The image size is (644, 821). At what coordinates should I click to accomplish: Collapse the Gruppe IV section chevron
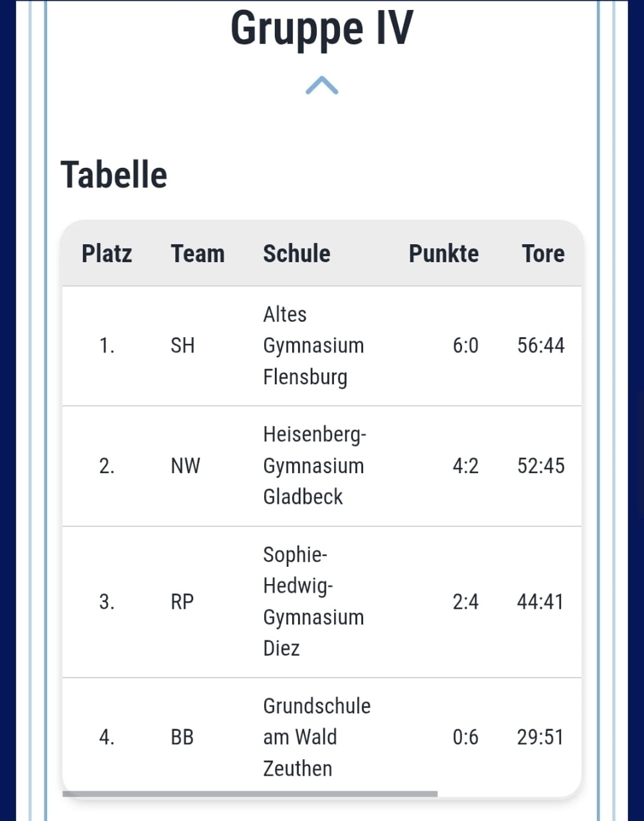pos(322,86)
